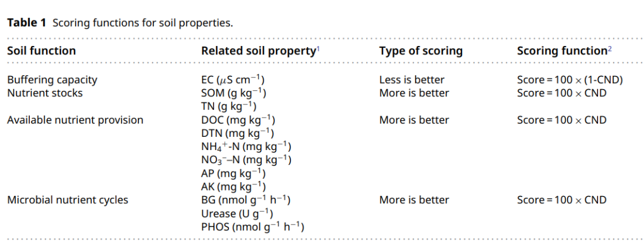Click the Table 1 caption label
The image size is (644, 242).
coord(27,23)
